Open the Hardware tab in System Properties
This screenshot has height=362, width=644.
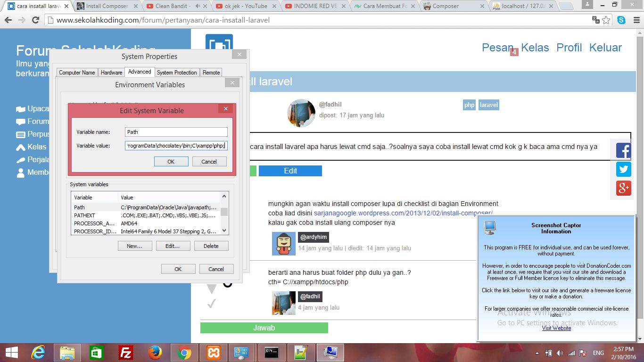(111, 73)
